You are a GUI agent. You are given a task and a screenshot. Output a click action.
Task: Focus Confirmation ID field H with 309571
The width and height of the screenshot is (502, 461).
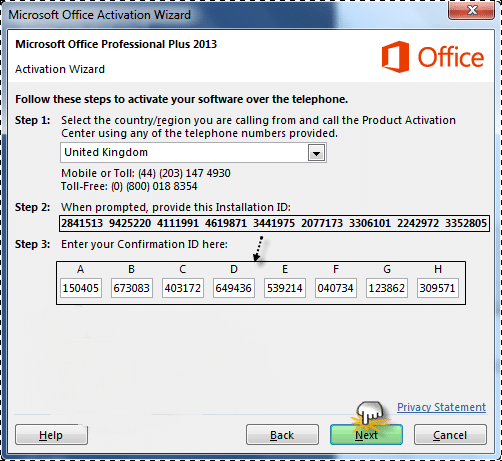pyautogui.click(x=438, y=288)
